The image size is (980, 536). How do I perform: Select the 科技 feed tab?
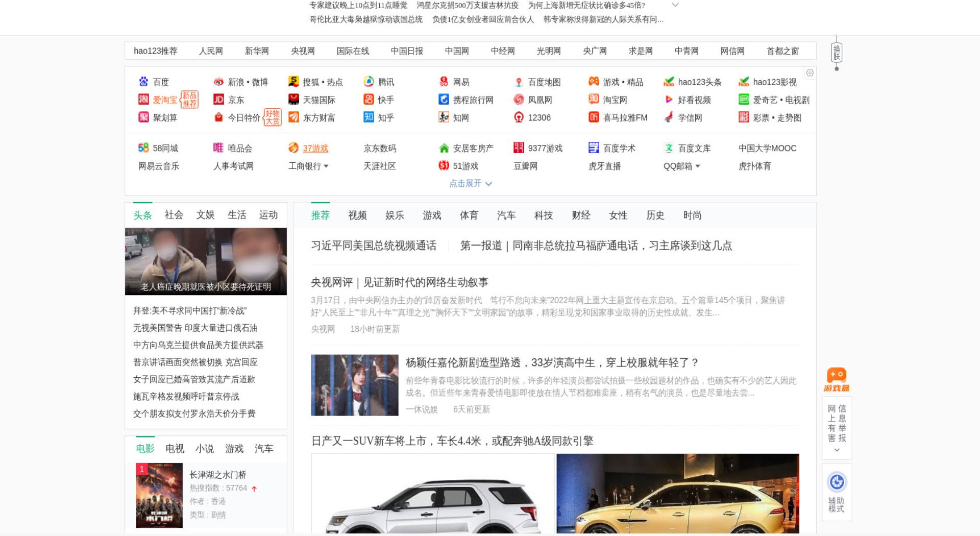click(x=544, y=215)
